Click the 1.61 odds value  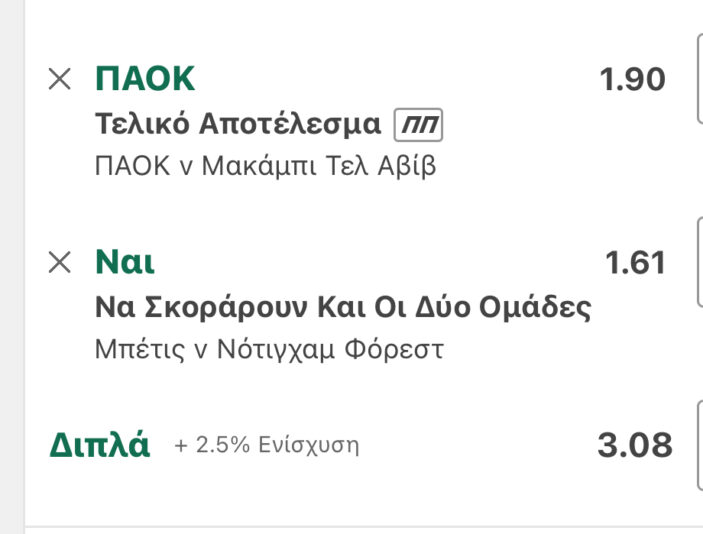pyautogui.click(x=635, y=263)
